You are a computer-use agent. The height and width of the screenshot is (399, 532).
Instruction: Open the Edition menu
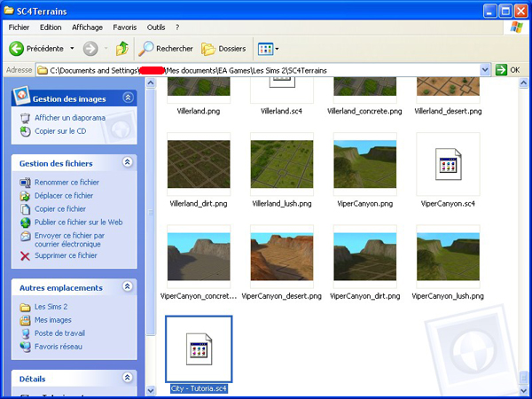[x=51, y=27]
